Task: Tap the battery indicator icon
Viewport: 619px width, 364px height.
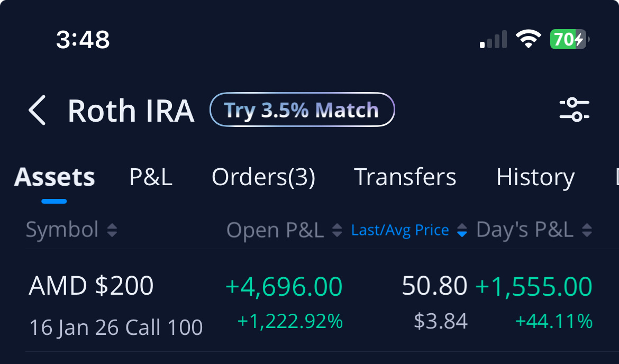Action: (x=570, y=40)
